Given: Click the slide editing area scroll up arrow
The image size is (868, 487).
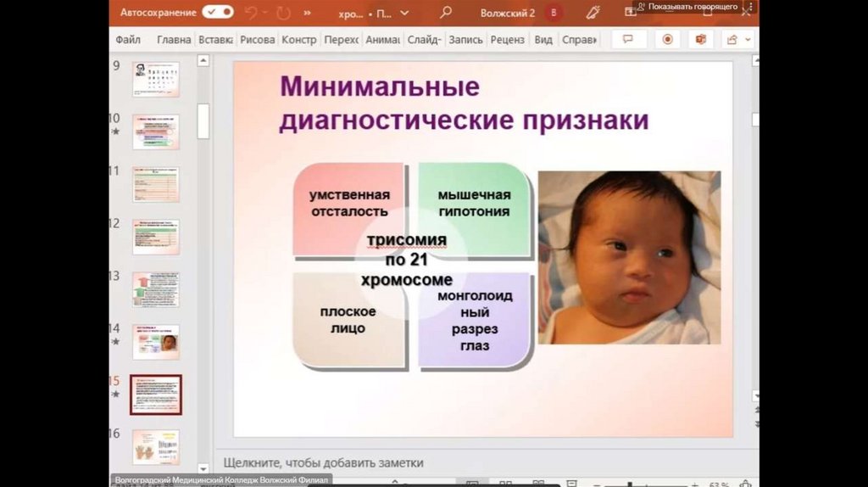Looking at the screenshot, I should (755, 61).
